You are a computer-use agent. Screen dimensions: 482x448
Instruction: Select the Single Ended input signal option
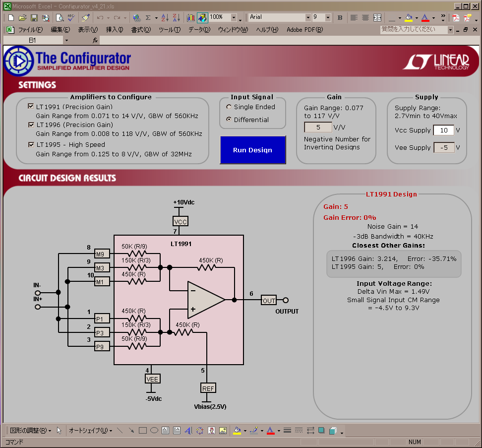(x=229, y=107)
